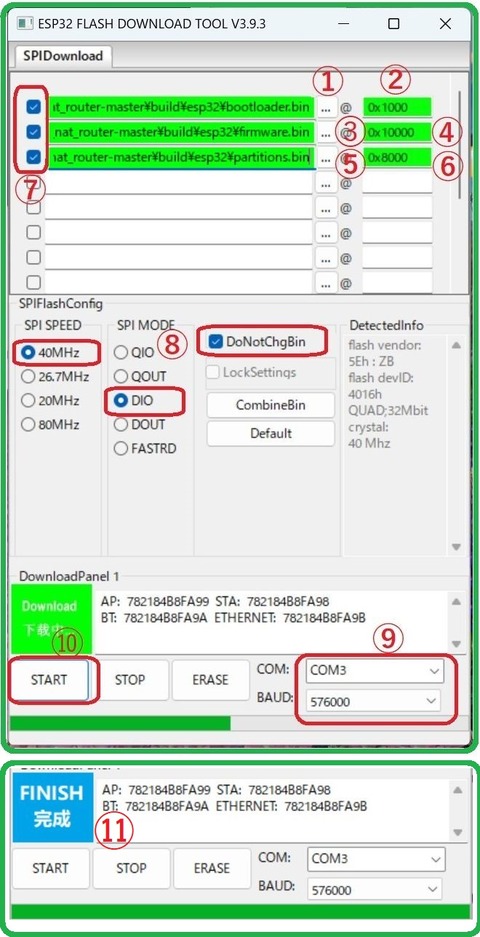Select 80MHz SPI speed
480x937 pixels.
click(50, 424)
